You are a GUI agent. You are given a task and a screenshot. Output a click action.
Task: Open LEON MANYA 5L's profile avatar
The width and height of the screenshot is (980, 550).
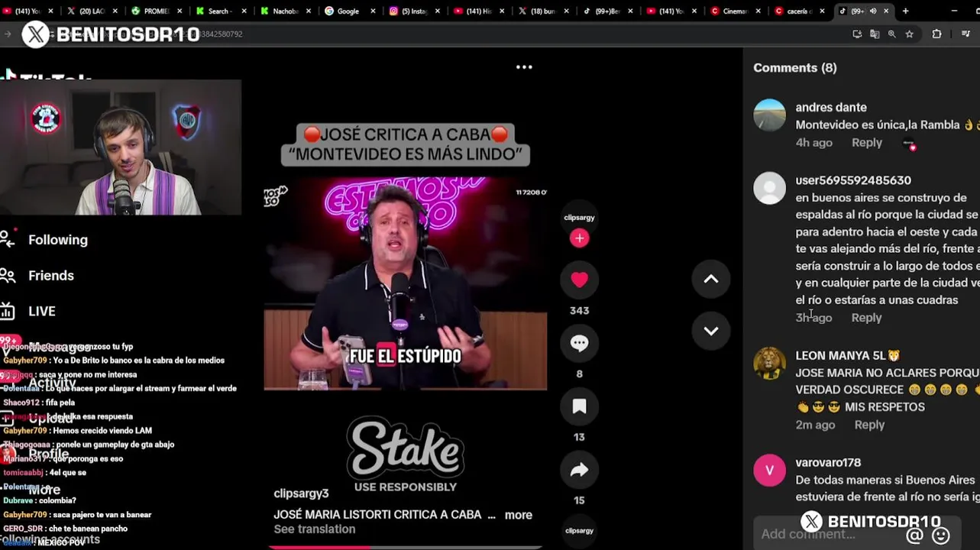pos(769,364)
